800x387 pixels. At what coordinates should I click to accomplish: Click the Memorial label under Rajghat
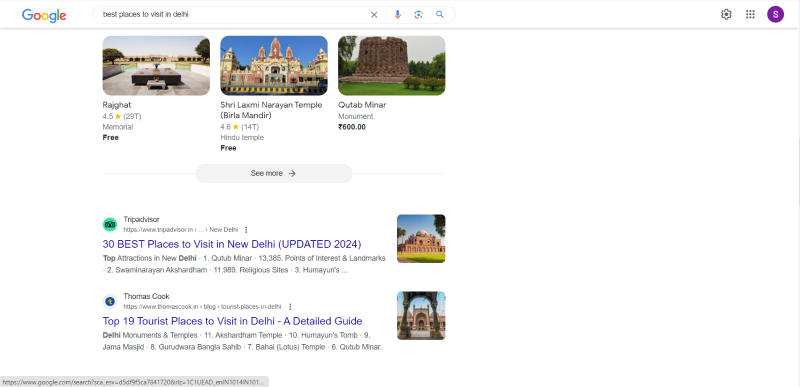tap(118, 127)
